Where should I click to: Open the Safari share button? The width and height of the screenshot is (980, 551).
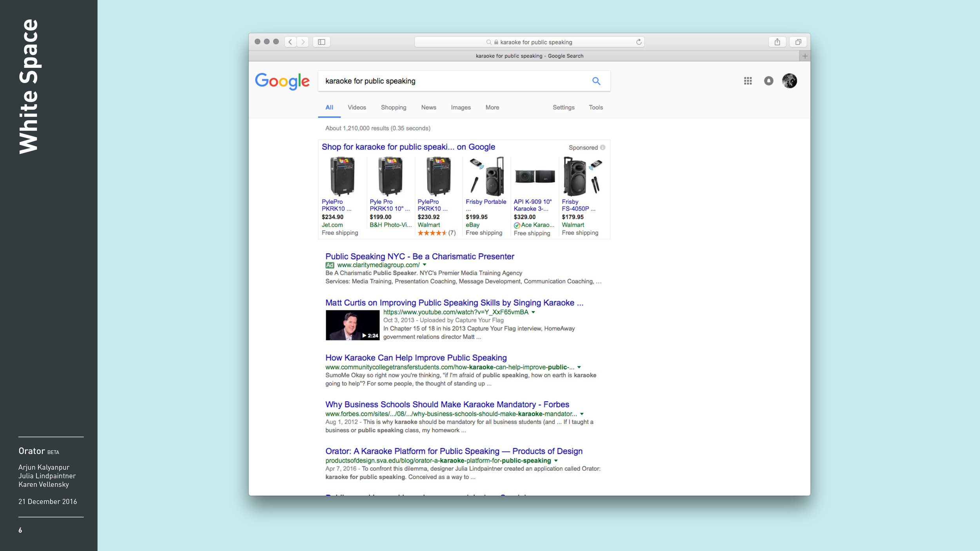777,42
